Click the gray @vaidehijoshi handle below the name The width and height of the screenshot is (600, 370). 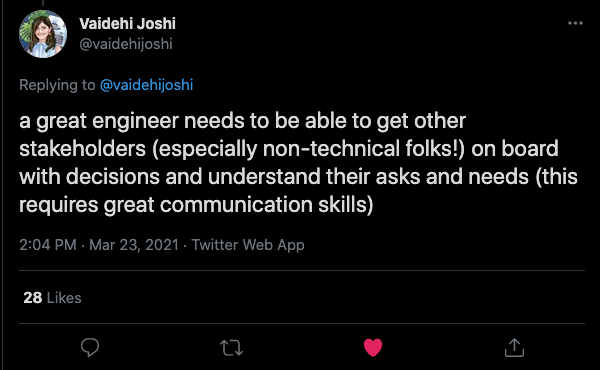pyautogui.click(x=126, y=44)
